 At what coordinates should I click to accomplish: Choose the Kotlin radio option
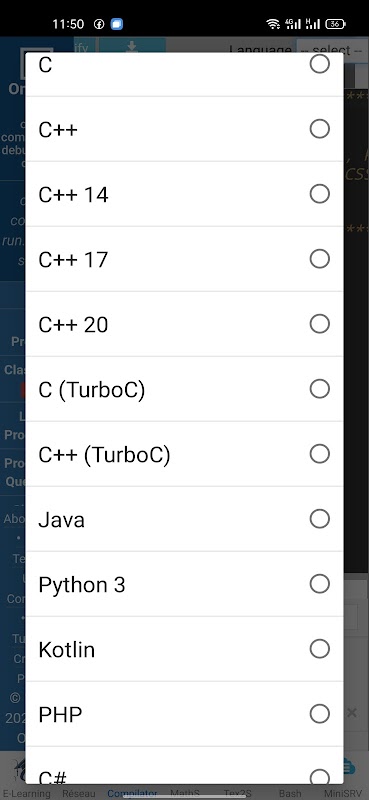pos(319,648)
